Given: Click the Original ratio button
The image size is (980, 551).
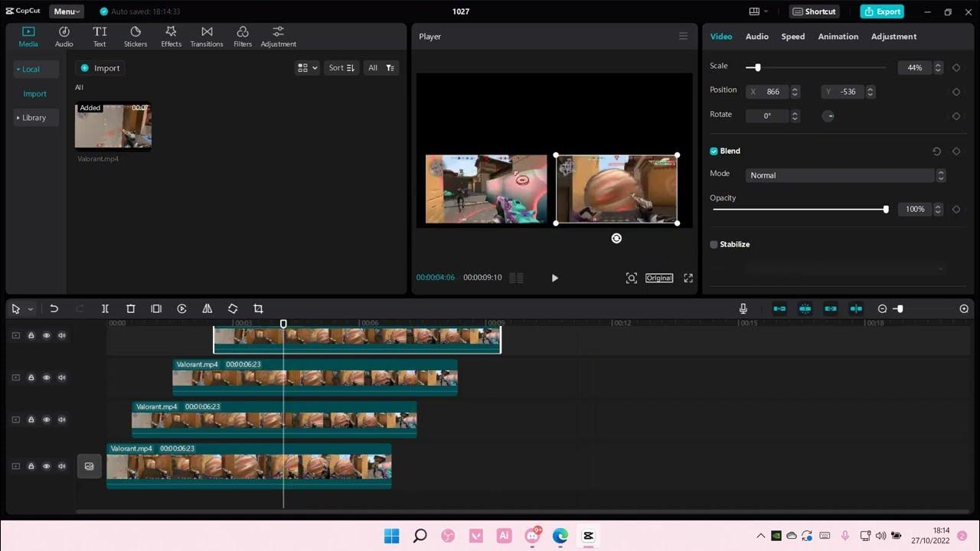Looking at the screenshot, I should tap(659, 278).
